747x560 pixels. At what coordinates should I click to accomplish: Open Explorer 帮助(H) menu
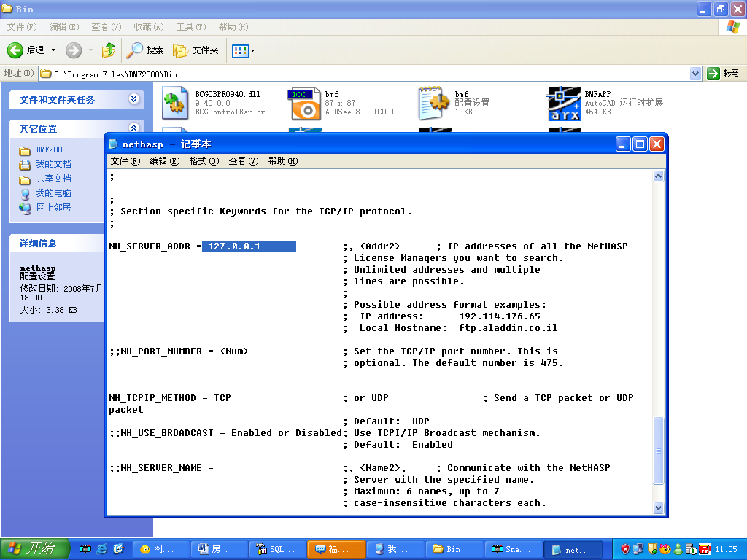pos(233,27)
